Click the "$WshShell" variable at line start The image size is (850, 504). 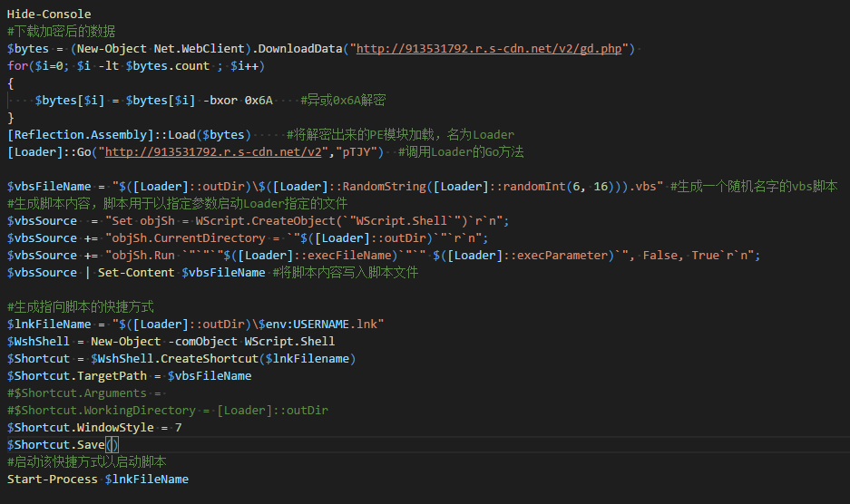tap(38, 342)
